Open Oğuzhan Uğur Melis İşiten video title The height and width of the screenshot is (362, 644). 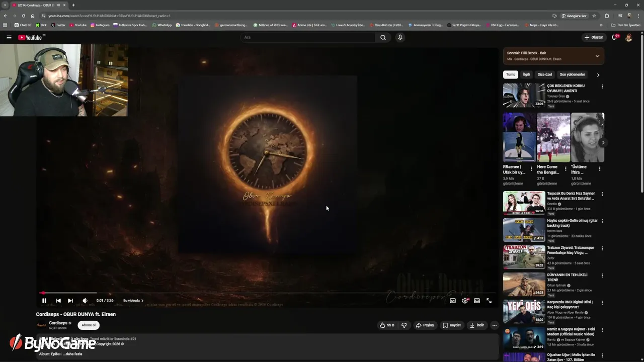pos(572,357)
